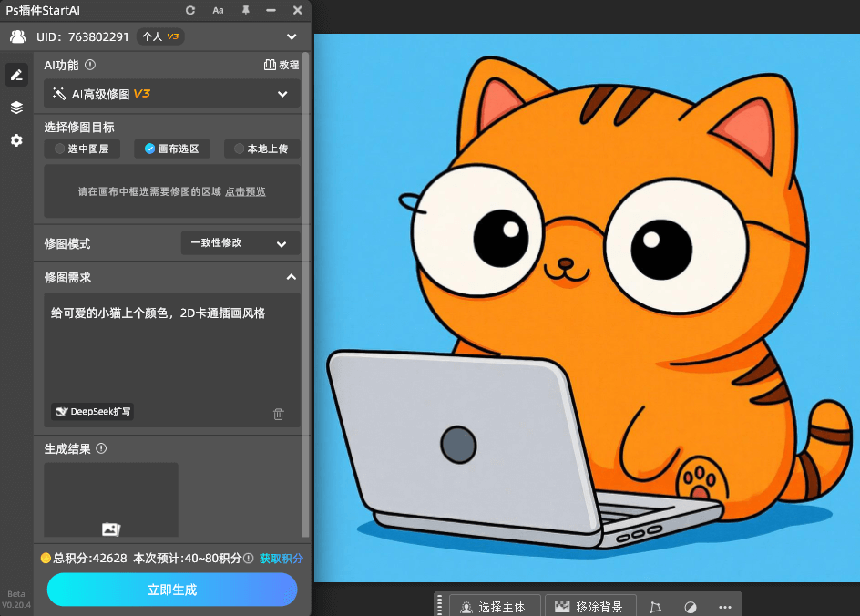This screenshot has height=616, width=860.
Task: Open the AI高级修图 V3 dropdown
Action: pyautogui.click(x=171, y=94)
